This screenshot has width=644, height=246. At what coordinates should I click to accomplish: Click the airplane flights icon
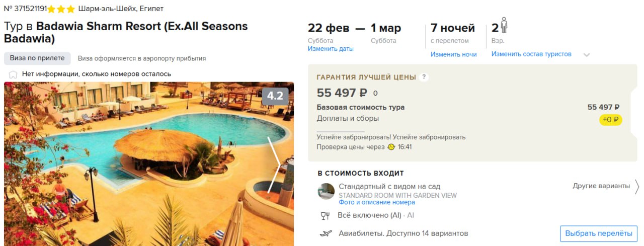326,233
